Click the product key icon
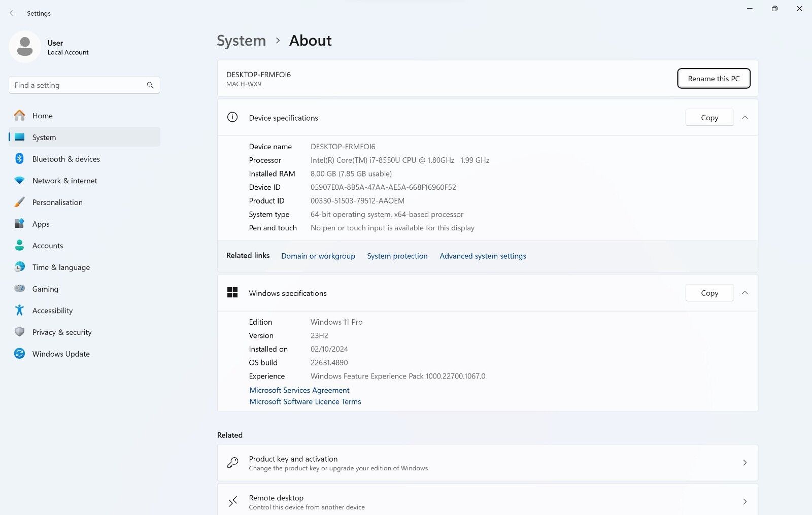This screenshot has width=812, height=515. click(232, 463)
